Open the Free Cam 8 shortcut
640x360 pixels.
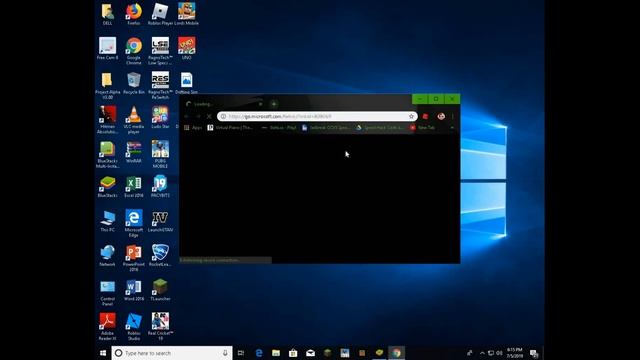point(107,49)
